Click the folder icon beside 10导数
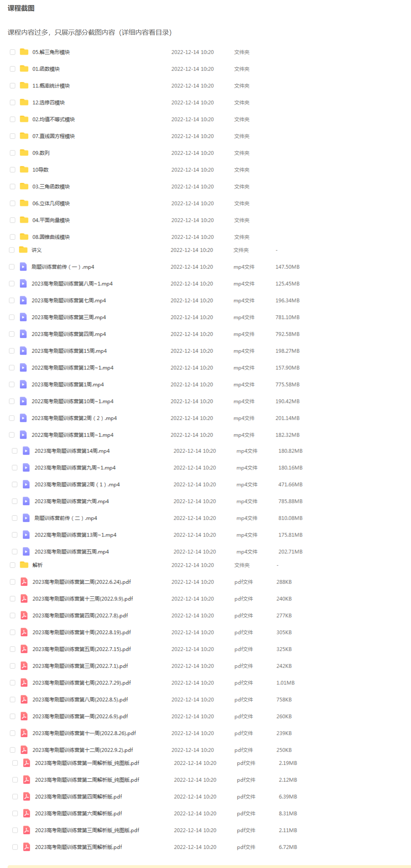Viewport: 411px width, 868px height. (x=24, y=169)
